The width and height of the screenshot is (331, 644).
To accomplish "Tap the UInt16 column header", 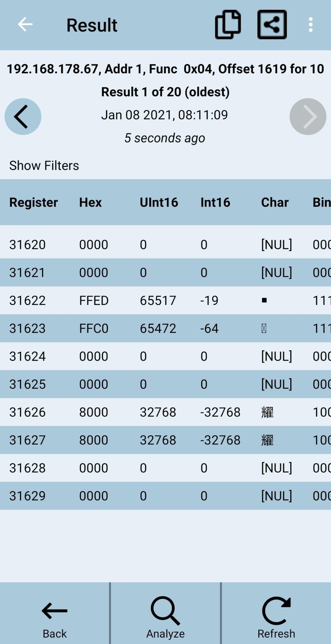I will [x=159, y=202].
